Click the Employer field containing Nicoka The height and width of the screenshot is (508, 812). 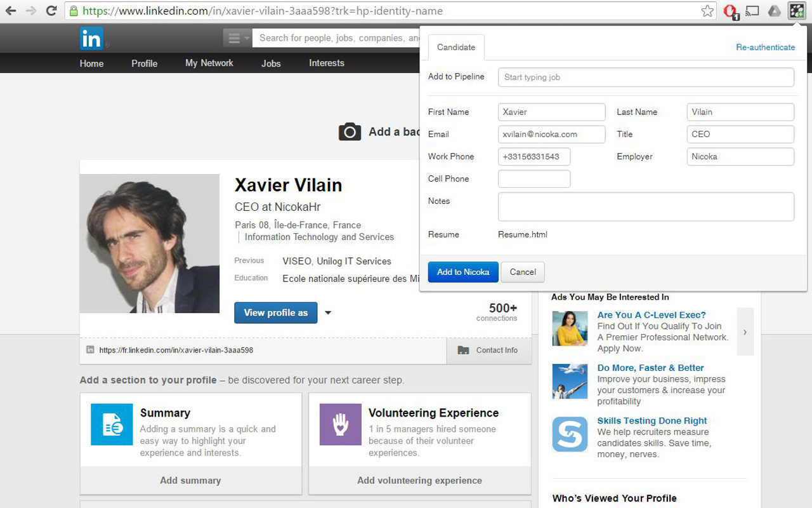(740, 157)
